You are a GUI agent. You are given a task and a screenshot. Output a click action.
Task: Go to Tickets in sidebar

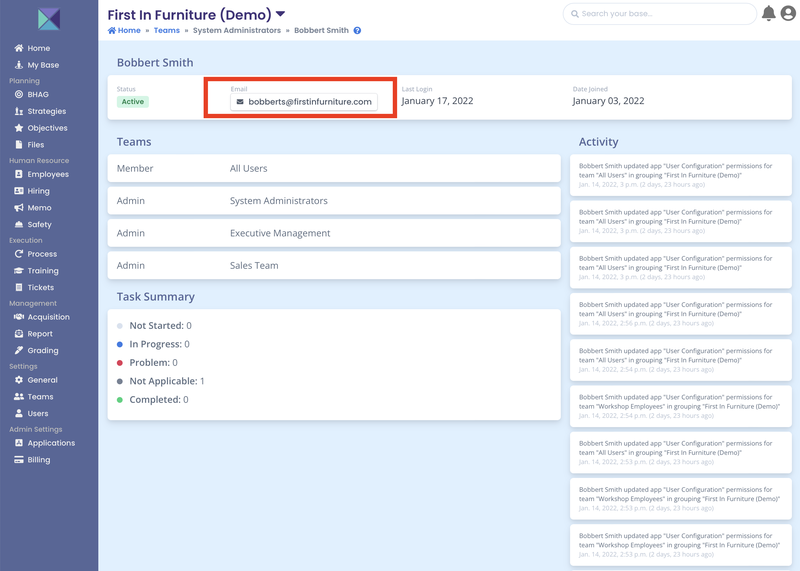(x=40, y=287)
